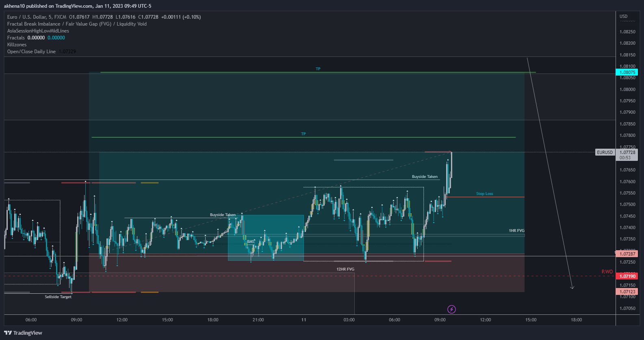The height and width of the screenshot is (340, 644).
Task: Click the Fractals indicator legend name
Action: [x=16, y=38]
